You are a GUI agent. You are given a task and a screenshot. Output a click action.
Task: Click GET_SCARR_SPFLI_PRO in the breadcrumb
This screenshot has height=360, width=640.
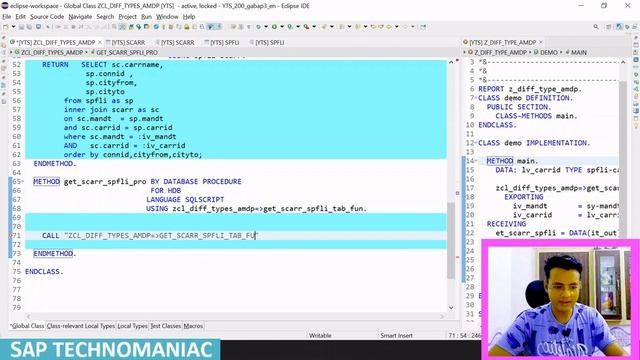tap(127, 53)
